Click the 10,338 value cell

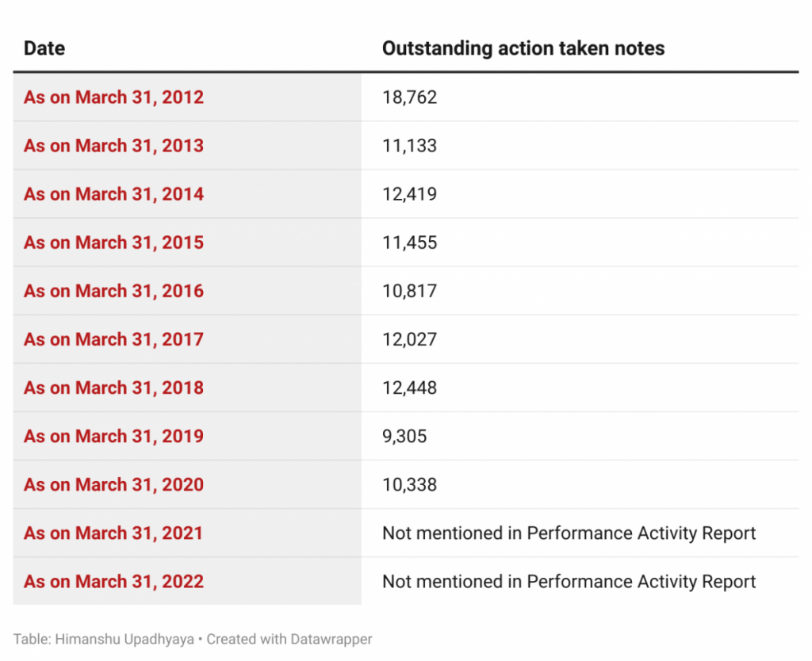coord(409,484)
